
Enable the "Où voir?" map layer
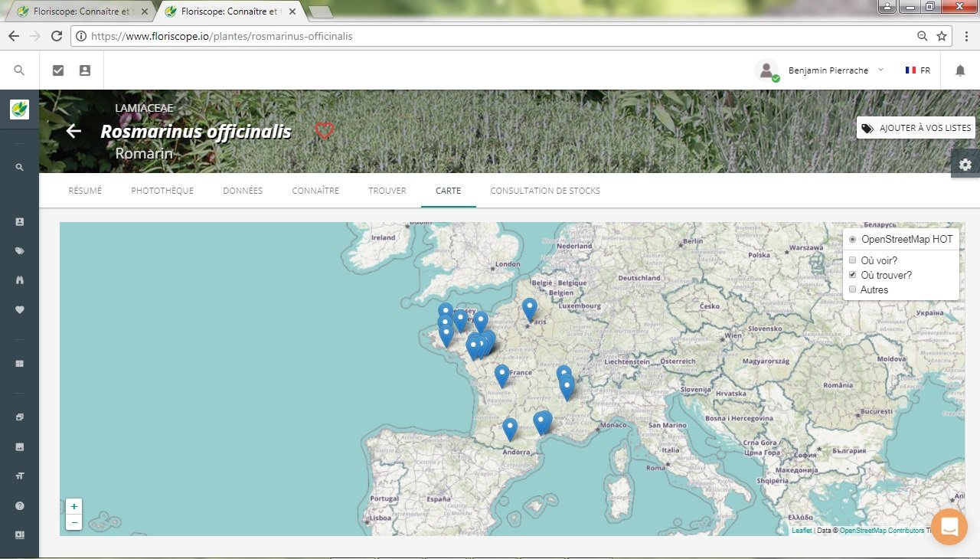pyautogui.click(x=853, y=260)
